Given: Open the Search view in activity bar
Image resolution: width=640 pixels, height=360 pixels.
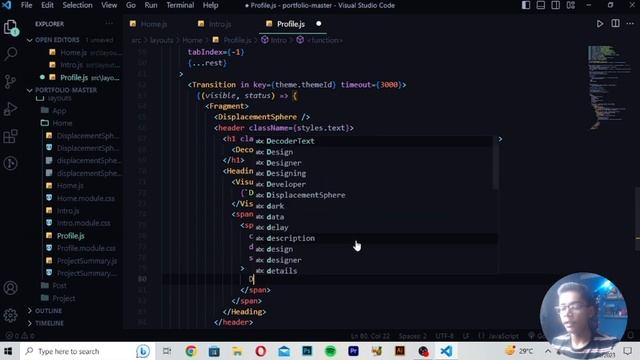Looking at the screenshot, I should point(11,53).
